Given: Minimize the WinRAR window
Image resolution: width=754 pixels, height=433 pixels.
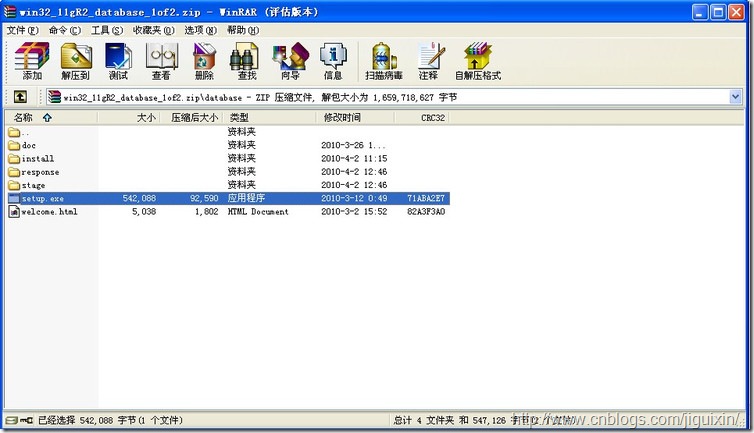Looking at the screenshot, I should click(x=700, y=12).
